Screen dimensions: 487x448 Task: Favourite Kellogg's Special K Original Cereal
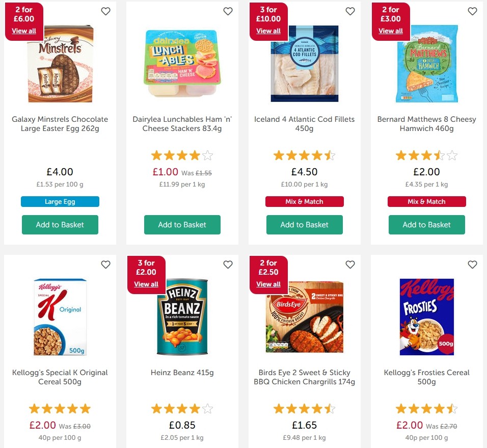click(x=105, y=265)
